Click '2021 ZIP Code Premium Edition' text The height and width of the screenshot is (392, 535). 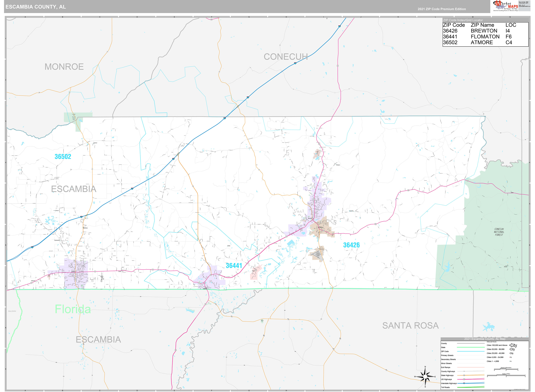point(442,9)
